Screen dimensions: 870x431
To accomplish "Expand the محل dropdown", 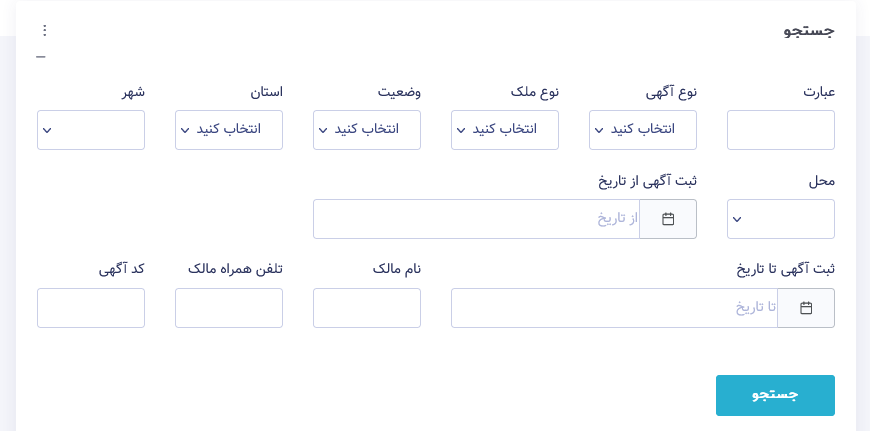I will pyautogui.click(x=781, y=219).
